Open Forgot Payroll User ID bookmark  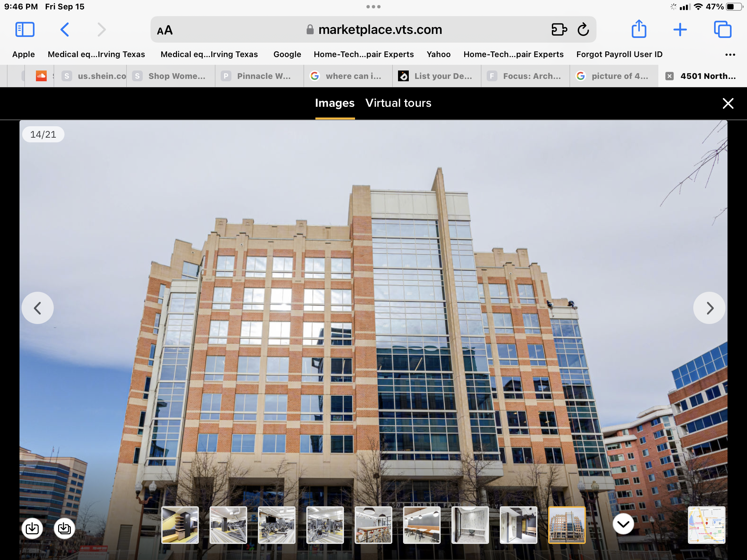619,54
